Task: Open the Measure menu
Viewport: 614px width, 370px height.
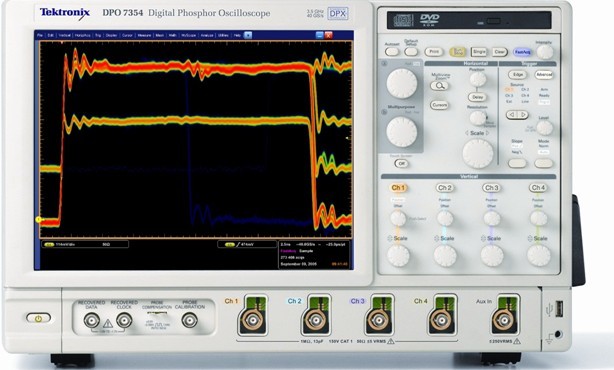Action: pyautogui.click(x=144, y=35)
